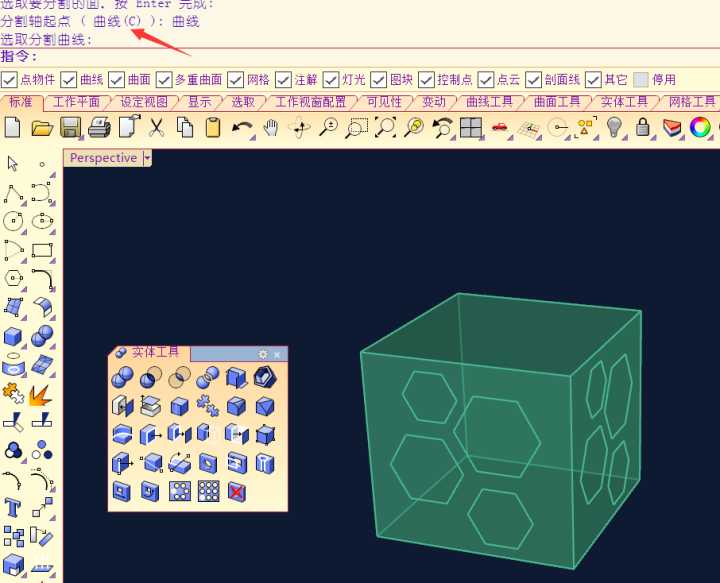Undo with the curved arrow icon
Viewport: 720px width, 583px height.
[x=242, y=127]
